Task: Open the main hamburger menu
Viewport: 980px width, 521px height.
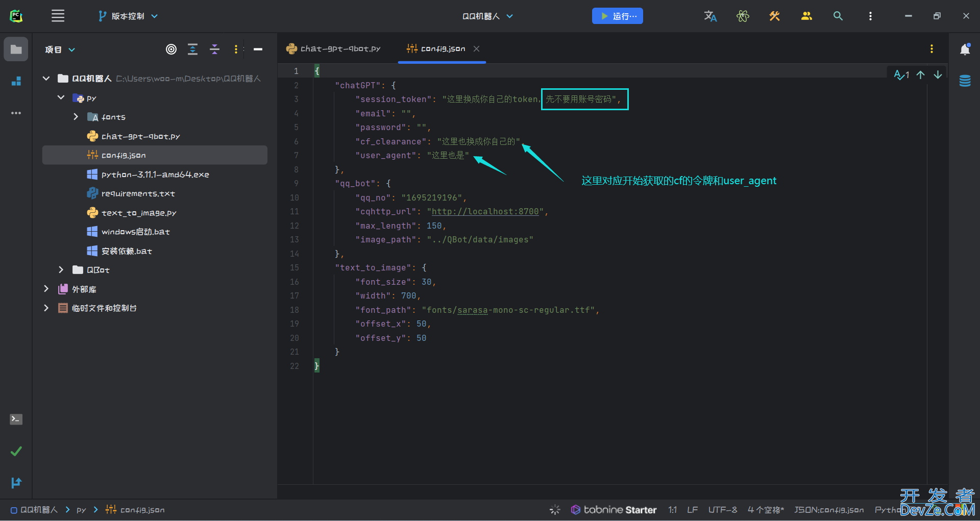Action: (58, 16)
